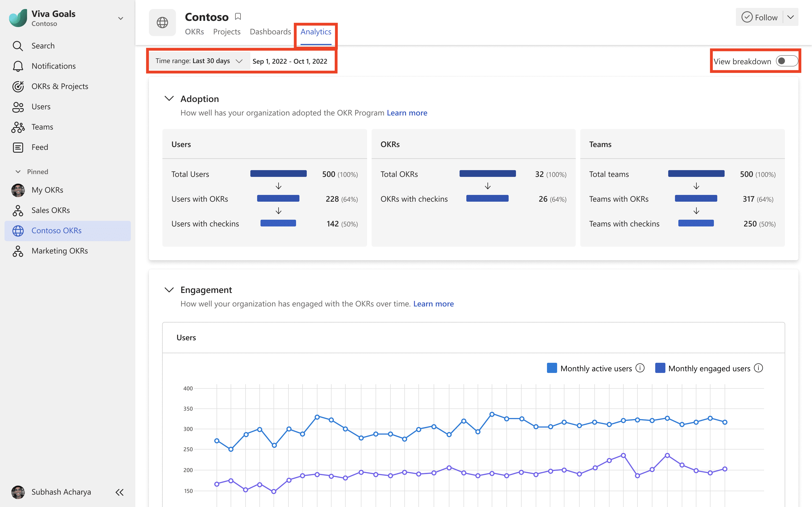This screenshot has height=507, width=812.
Task: Enable the View breakdown toggle
Action: [x=787, y=61]
